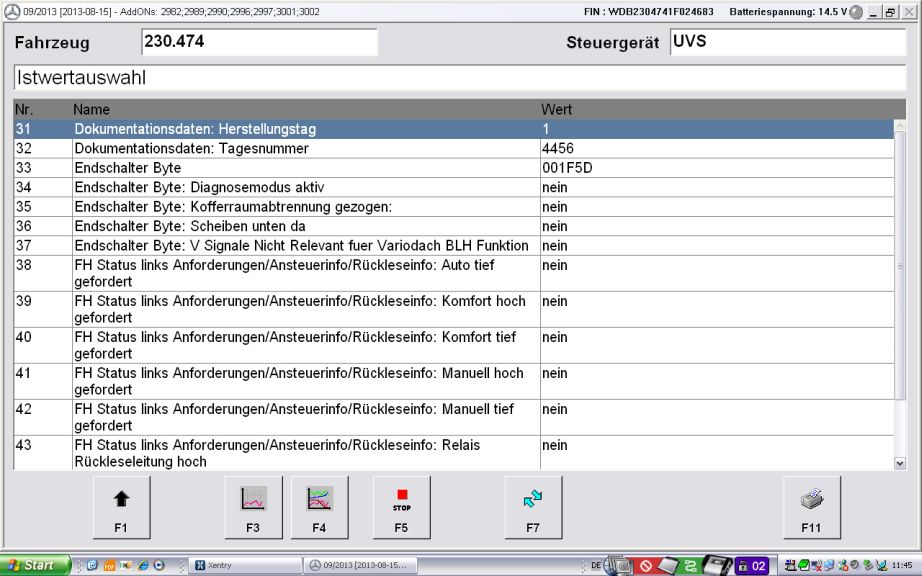The height and width of the screenshot is (576, 922).
Task: Click the green chip tray icon
Action: pos(803,565)
